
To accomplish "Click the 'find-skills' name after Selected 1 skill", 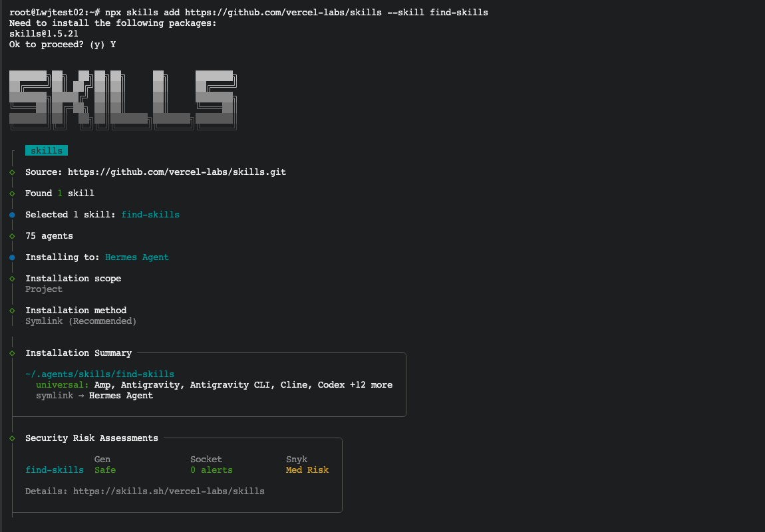I will (x=150, y=215).
